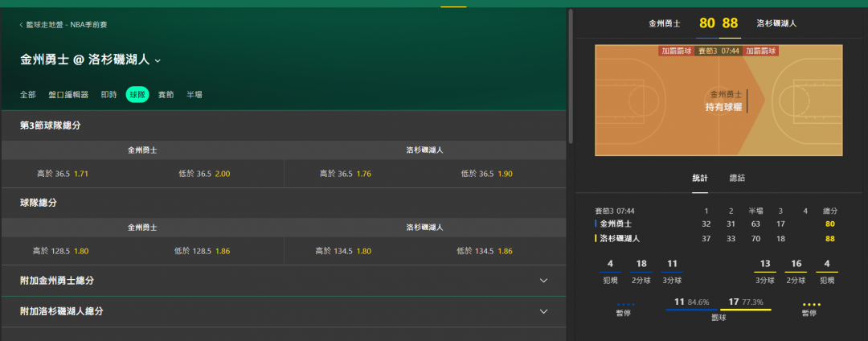Click 洛杉磯湖人 半場 score 70
This screenshot has height=341, width=868.
click(x=755, y=239)
